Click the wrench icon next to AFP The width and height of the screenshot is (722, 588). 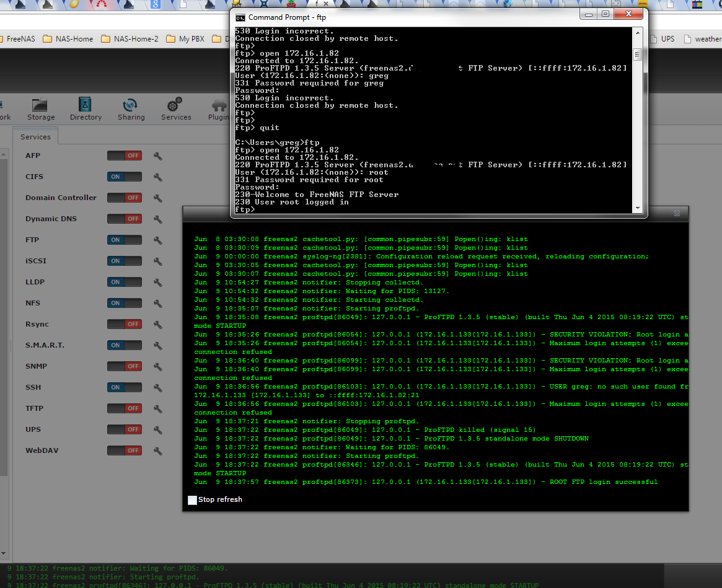tap(158, 156)
